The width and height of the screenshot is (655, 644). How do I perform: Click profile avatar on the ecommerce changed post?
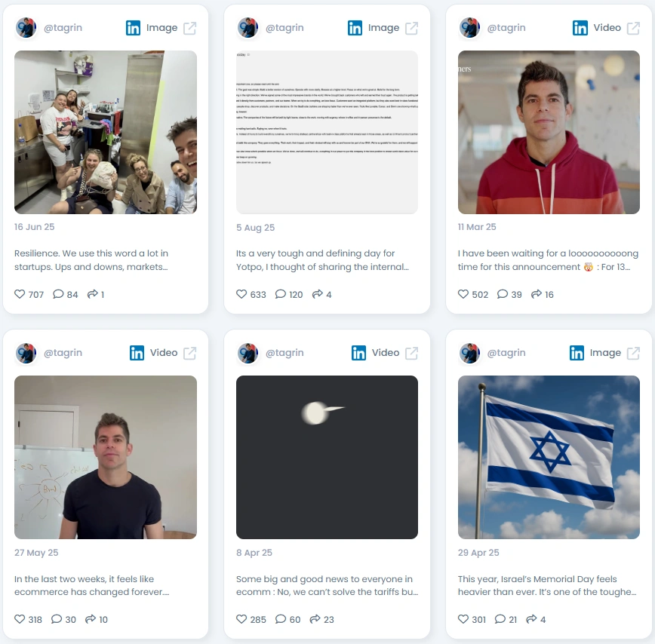coord(26,353)
